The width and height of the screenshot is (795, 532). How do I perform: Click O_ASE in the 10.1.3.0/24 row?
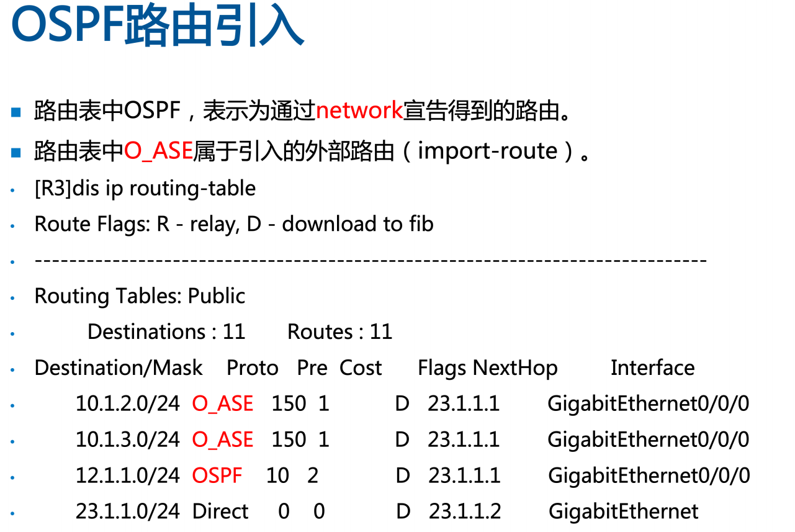(x=223, y=440)
